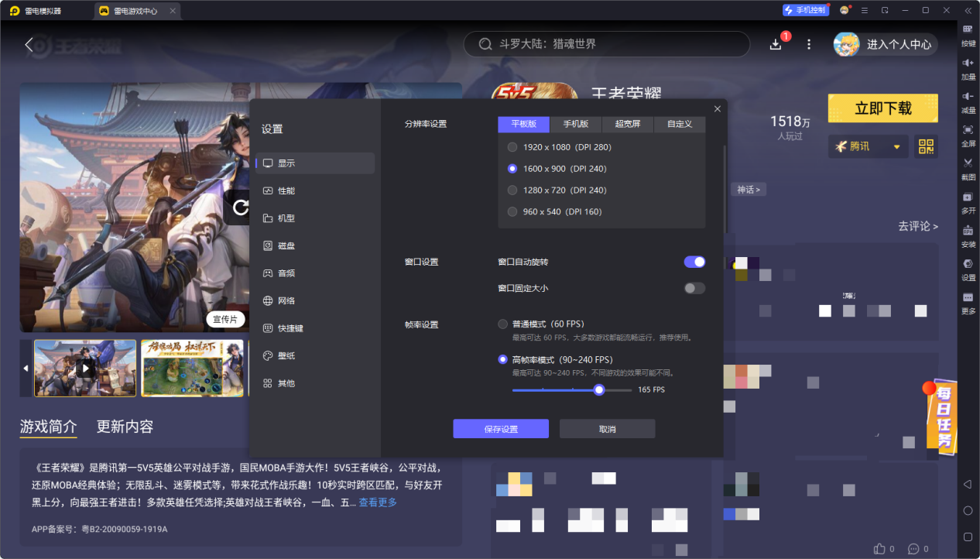Click the 立即下载 button

pos(883,108)
